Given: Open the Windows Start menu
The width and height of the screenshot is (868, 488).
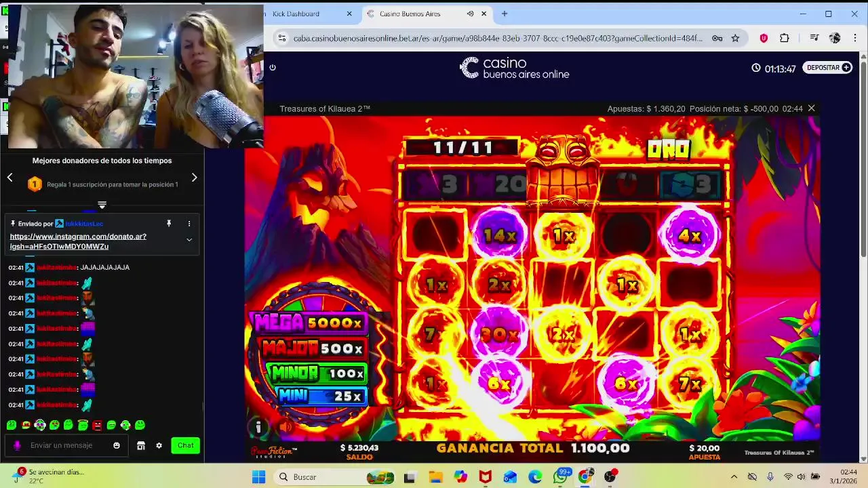Looking at the screenshot, I should pos(258,477).
